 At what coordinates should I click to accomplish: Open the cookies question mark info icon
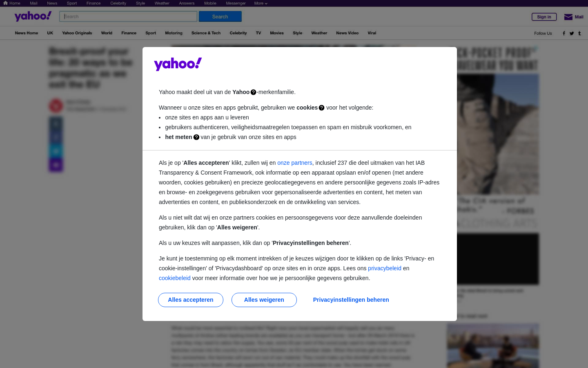(321, 108)
